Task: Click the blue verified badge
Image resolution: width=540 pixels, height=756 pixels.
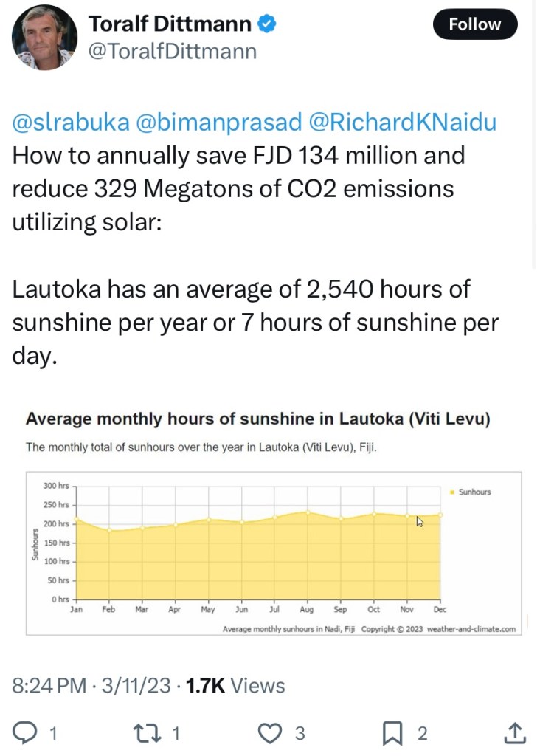Action: pyautogui.click(x=267, y=24)
